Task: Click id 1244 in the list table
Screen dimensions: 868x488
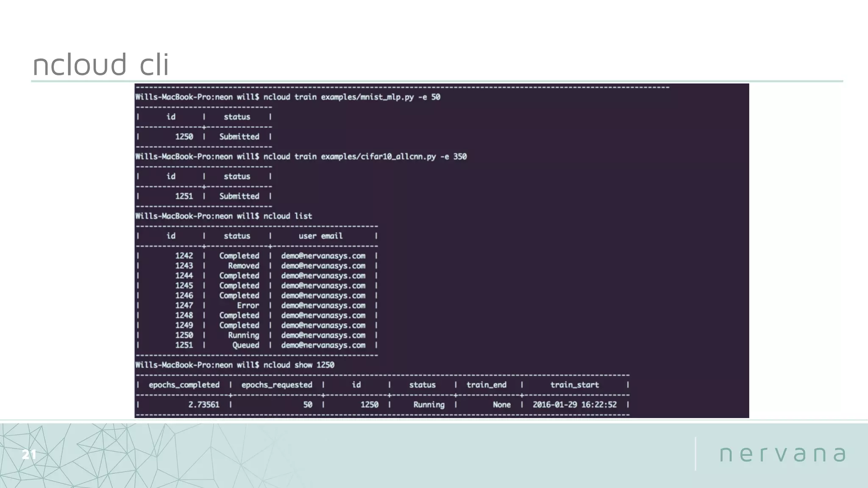Action: point(184,276)
